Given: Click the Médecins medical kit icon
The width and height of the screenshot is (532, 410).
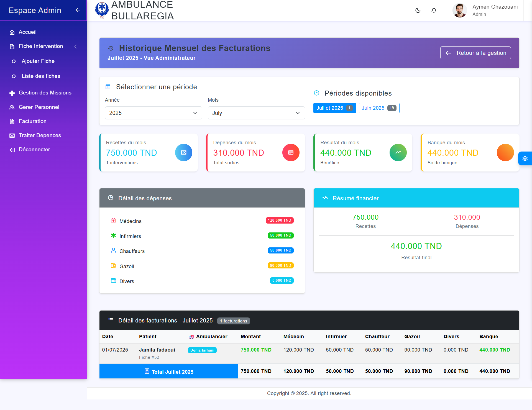Looking at the screenshot, I should click(x=113, y=221).
